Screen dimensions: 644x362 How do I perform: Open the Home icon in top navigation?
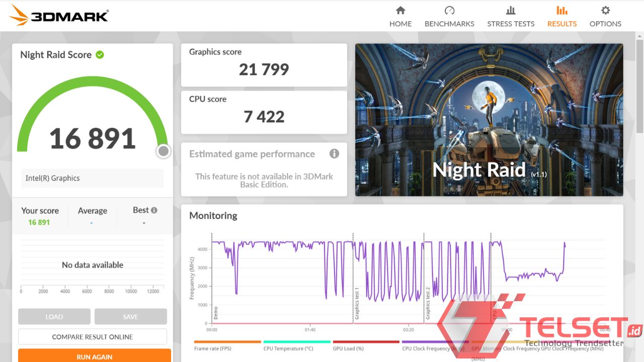click(x=400, y=11)
